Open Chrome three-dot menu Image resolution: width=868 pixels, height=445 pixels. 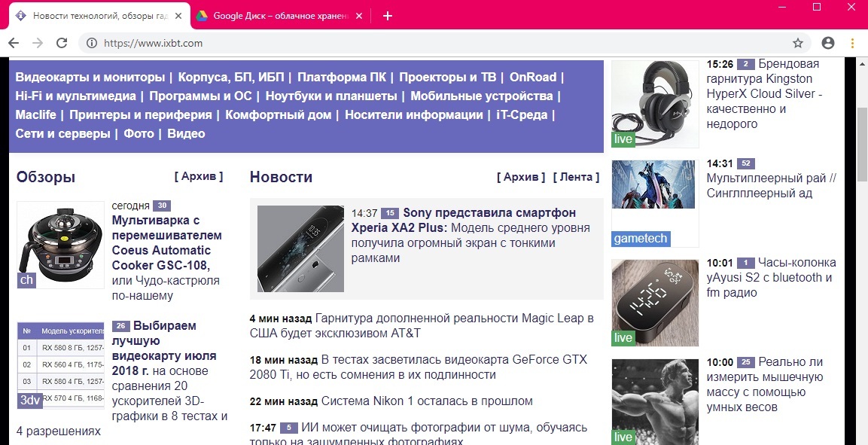click(x=852, y=43)
